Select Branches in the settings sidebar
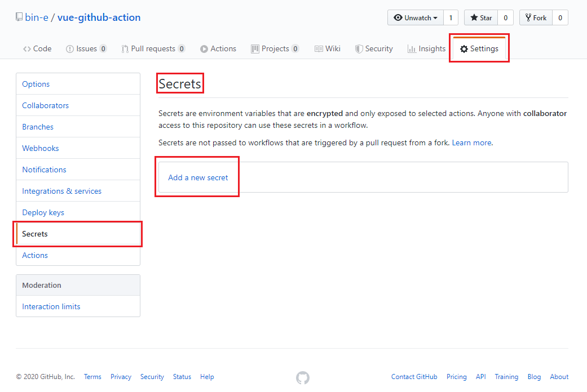The image size is (587, 392). click(78, 127)
